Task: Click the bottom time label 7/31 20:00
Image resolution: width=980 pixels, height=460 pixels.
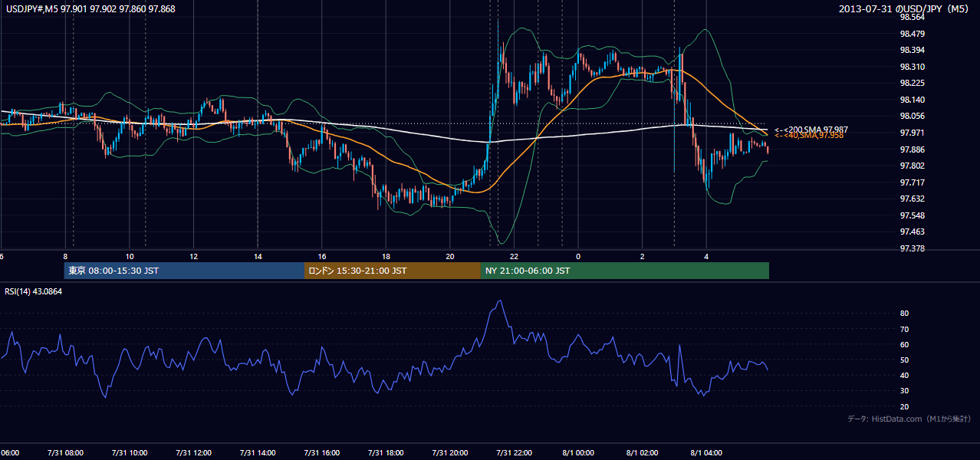Action: point(449,452)
